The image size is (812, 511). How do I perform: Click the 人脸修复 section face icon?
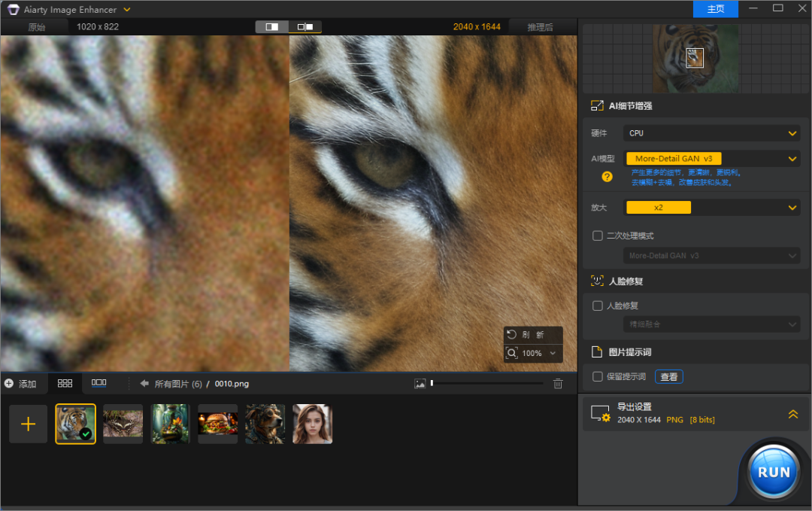click(x=596, y=281)
